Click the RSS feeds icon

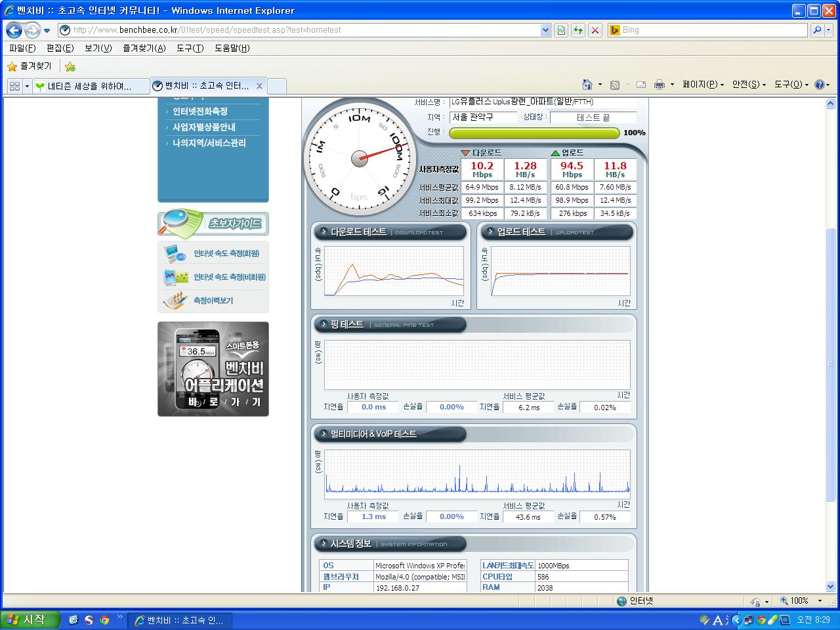click(x=615, y=85)
